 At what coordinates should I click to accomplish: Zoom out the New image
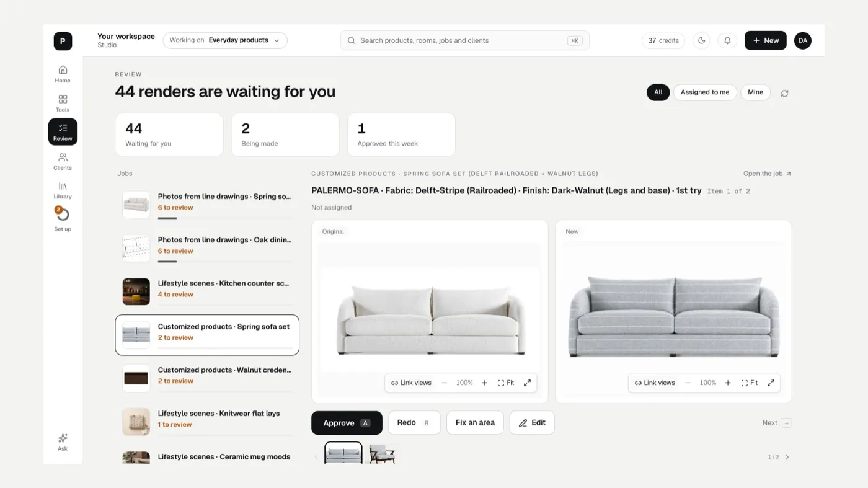[x=688, y=383]
